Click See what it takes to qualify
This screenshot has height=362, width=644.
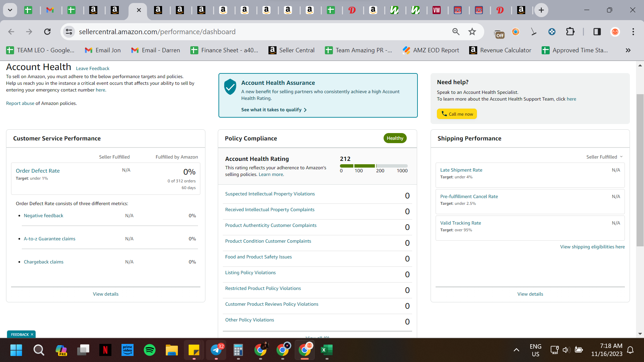pos(274,110)
